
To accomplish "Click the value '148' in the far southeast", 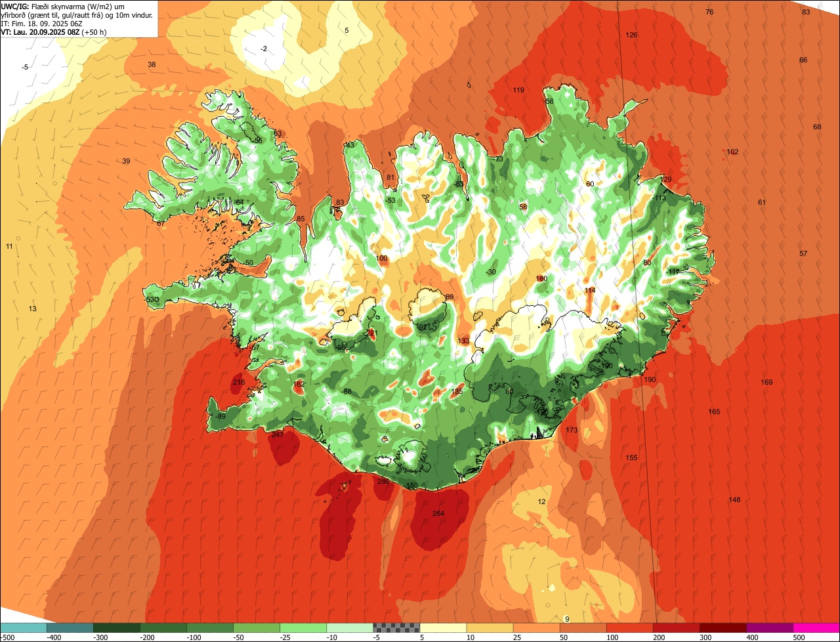I will (x=734, y=500).
